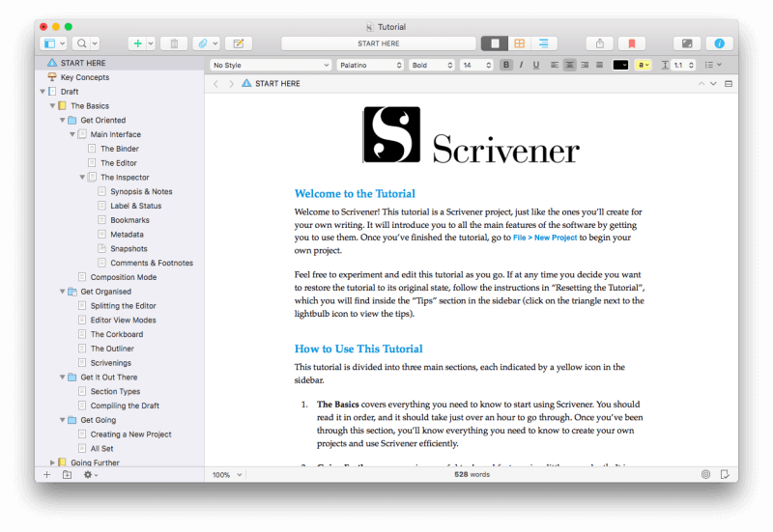The image size is (773, 532).
Task: Click the document notes icon in footer
Action: click(x=725, y=474)
